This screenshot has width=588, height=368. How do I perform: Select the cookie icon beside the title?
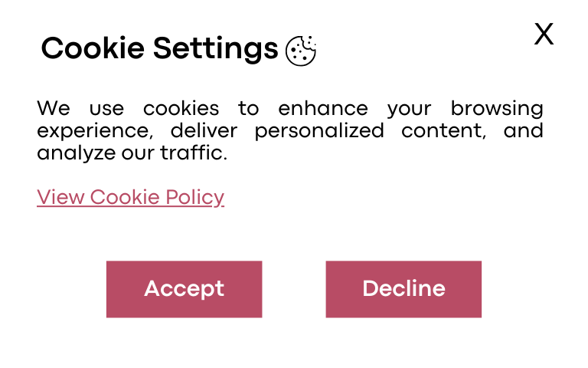pos(301,51)
